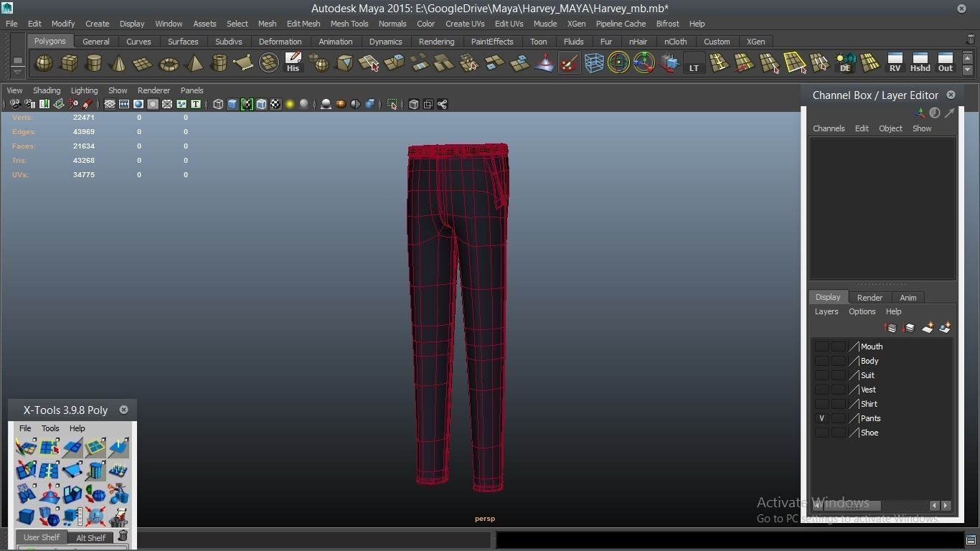
Task: Switch to the Anim layer tab
Action: click(x=908, y=298)
